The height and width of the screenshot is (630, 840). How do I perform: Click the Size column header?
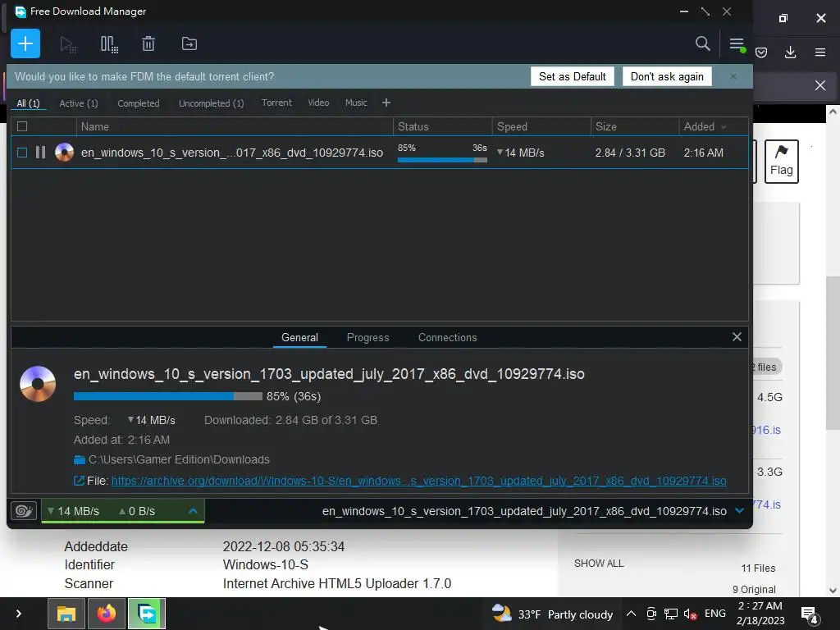[x=635, y=126]
